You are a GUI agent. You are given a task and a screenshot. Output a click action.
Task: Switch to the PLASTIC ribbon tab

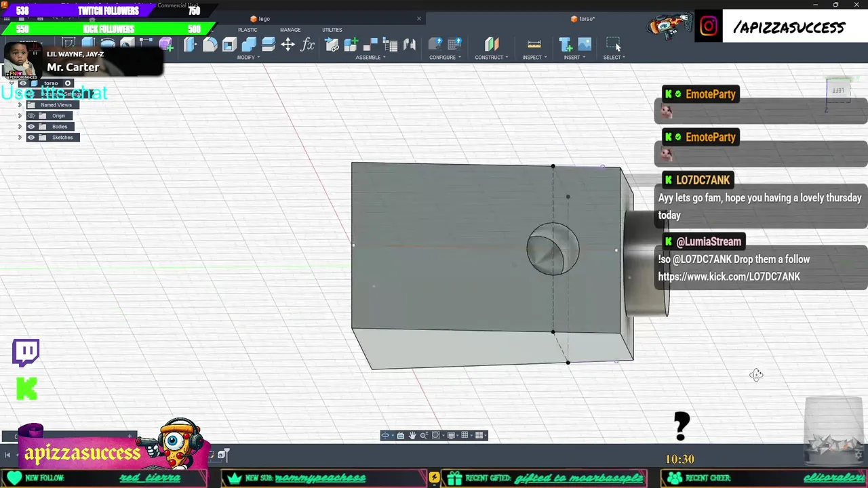[248, 30]
